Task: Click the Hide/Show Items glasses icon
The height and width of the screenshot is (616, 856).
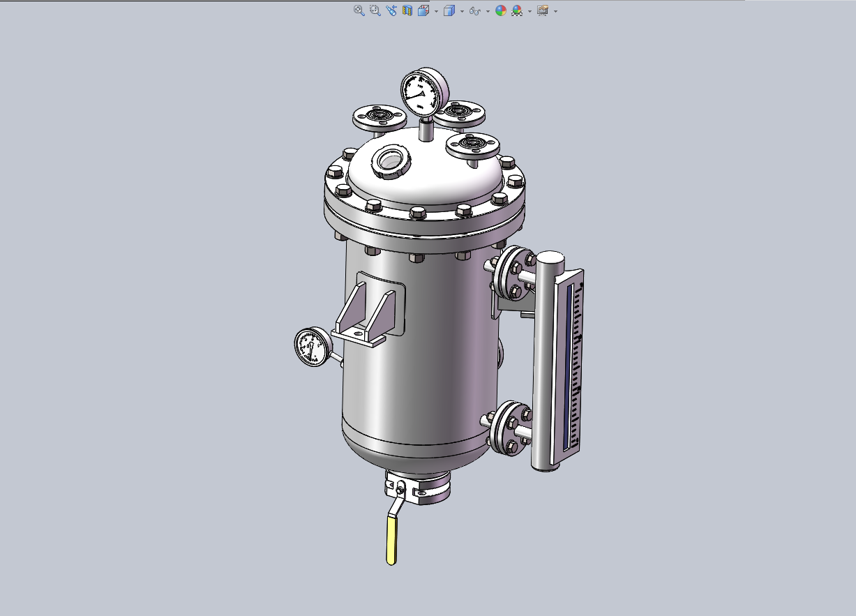Action: pos(475,10)
